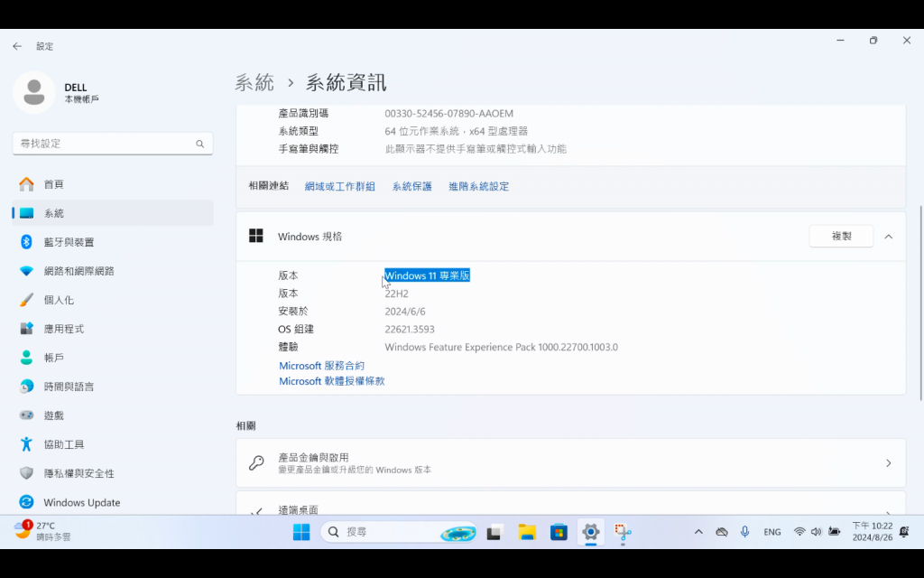The width and height of the screenshot is (924, 578).
Task: Go back with the arrow icon
Action: [17, 46]
